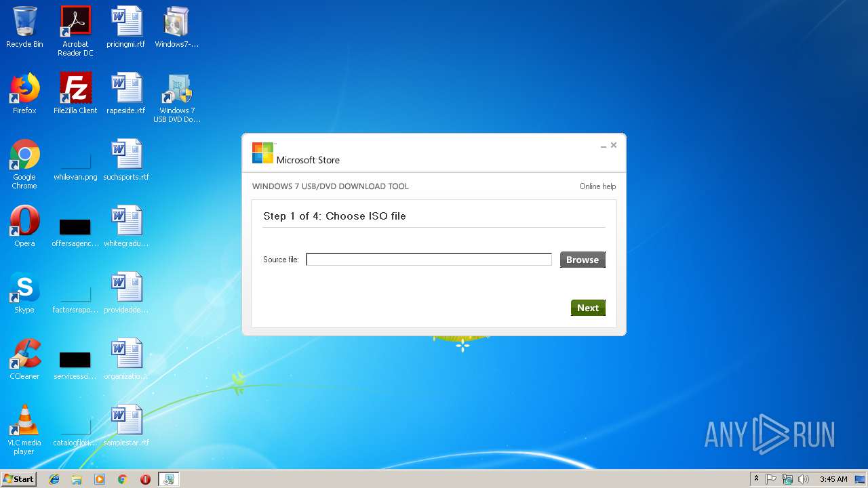Select the CCleaner desktop shortcut

(x=24, y=359)
